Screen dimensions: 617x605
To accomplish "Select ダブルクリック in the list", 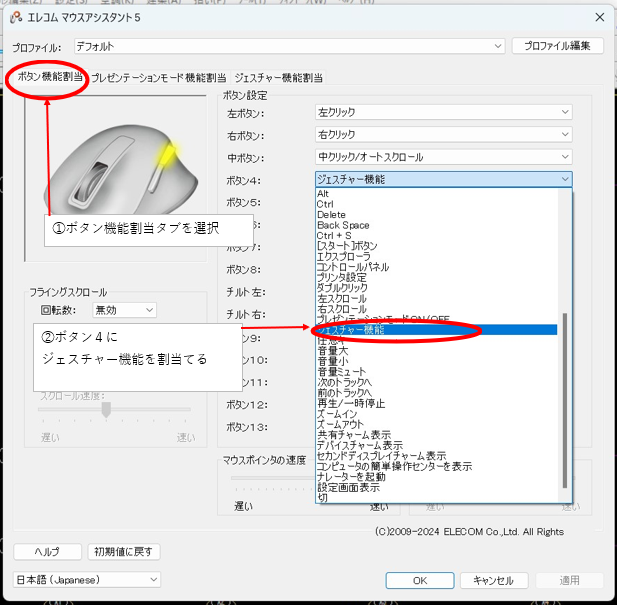I will click(x=437, y=288).
